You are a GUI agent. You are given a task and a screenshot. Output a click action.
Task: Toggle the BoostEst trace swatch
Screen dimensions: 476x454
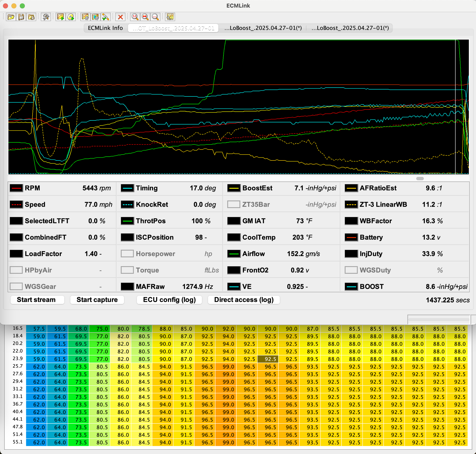pos(234,188)
